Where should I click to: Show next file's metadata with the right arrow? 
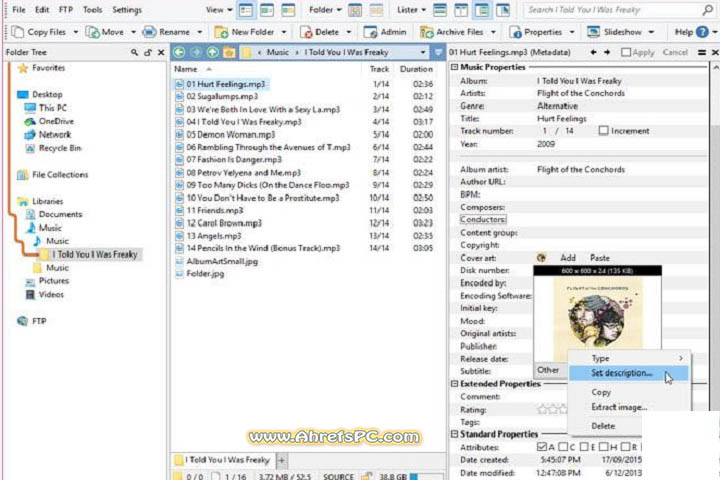tap(607, 52)
